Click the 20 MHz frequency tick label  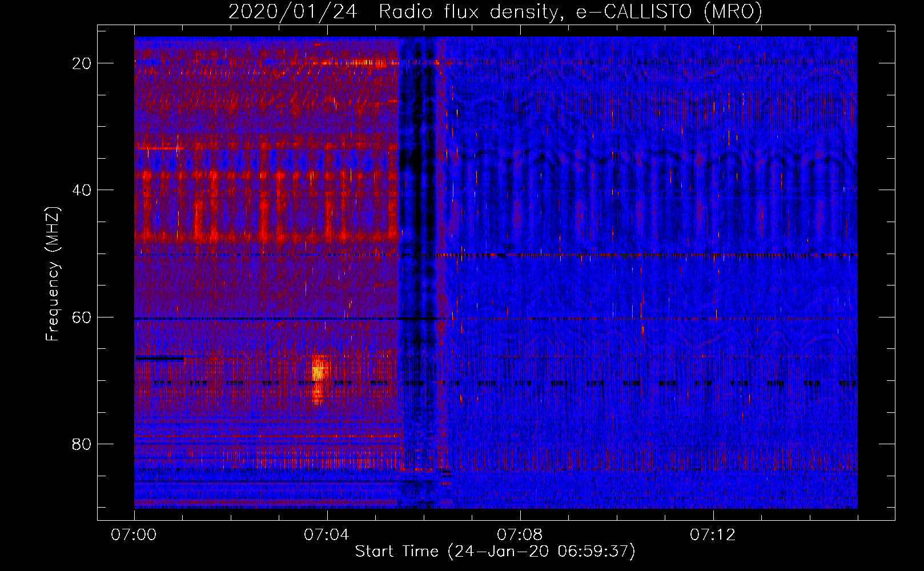pos(82,63)
